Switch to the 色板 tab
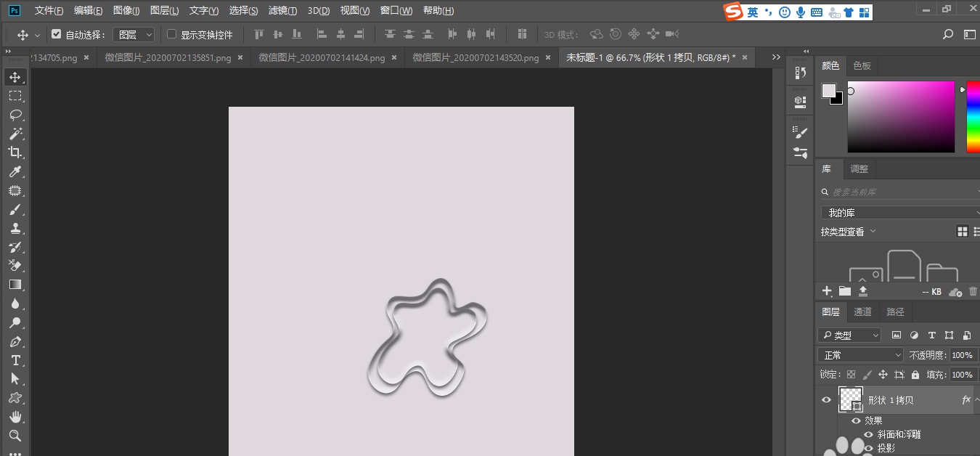Screen dimensions: 980x456 [862, 66]
